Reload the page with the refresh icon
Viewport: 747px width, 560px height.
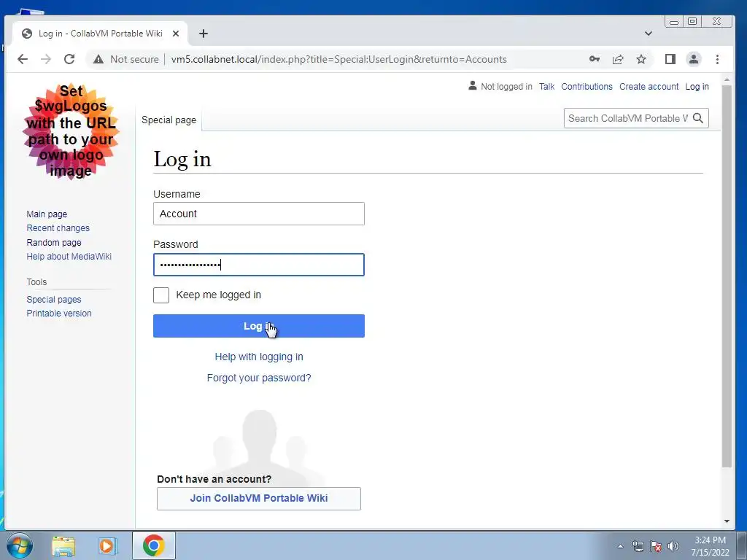[x=69, y=59]
